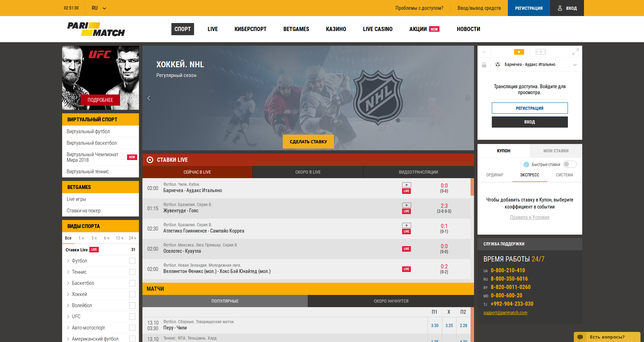Expand the UFC category chevron
The height and width of the screenshot is (342, 644).
click(68, 317)
